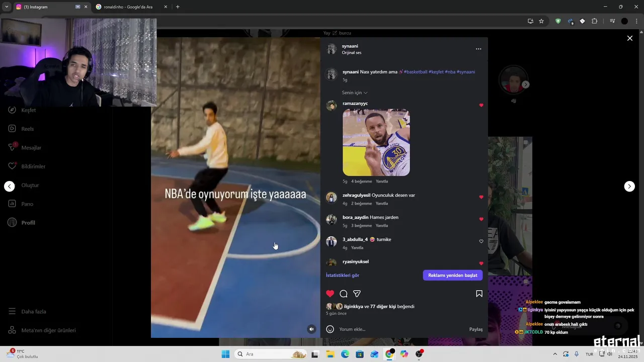This screenshot has width=644, height=362.
Task: Save post with bookmark icon
Action: pyautogui.click(x=479, y=294)
